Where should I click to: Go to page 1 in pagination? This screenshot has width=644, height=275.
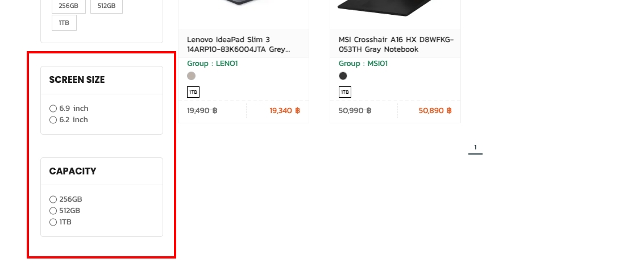pos(475,148)
